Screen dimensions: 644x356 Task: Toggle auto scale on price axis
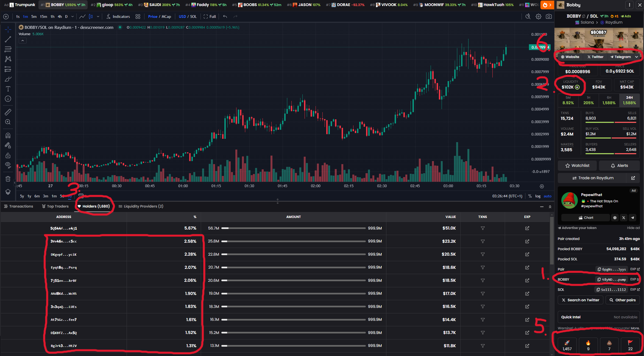547,196
